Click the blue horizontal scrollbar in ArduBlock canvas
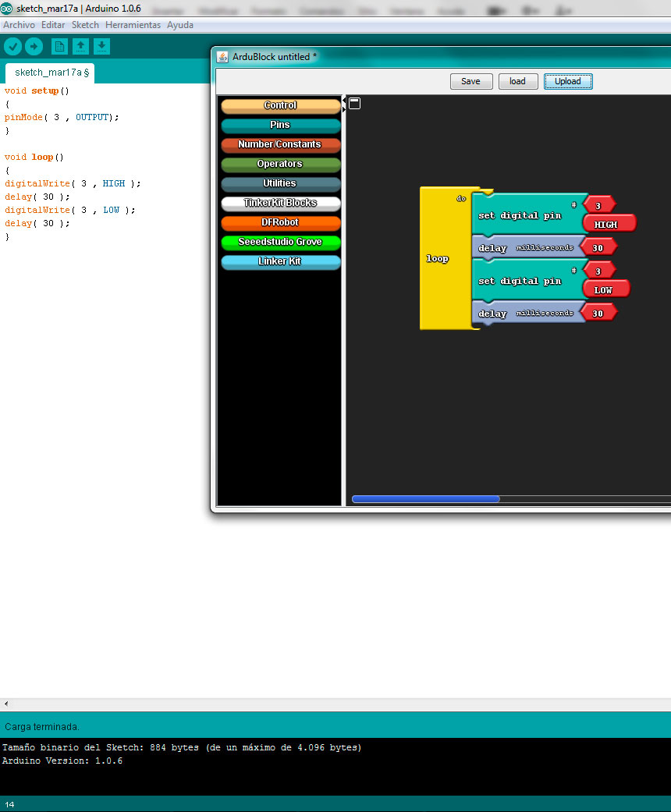The image size is (671, 812). coord(426,499)
